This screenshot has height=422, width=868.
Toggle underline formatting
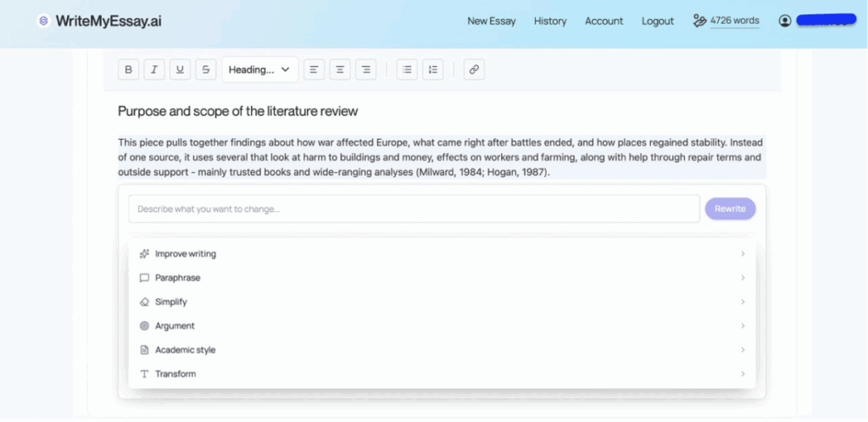pyautogui.click(x=180, y=70)
